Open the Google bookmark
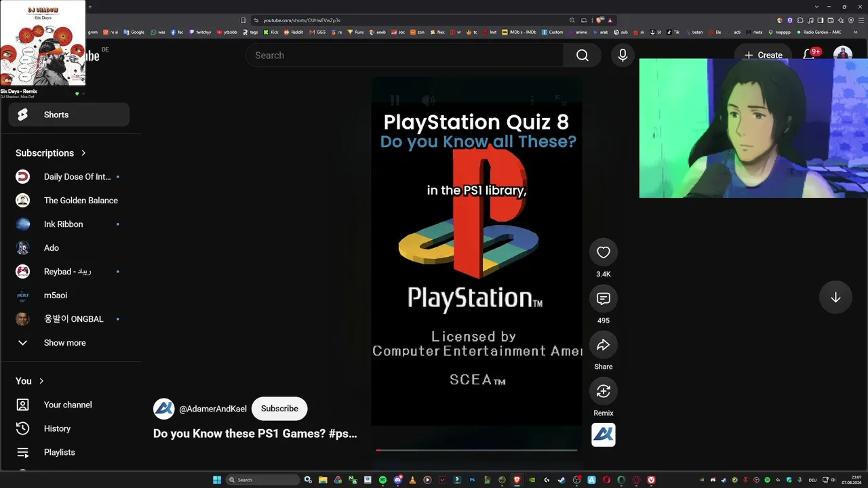This screenshot has height=488, width=868. pyautogui.click(x=134, y=32)
